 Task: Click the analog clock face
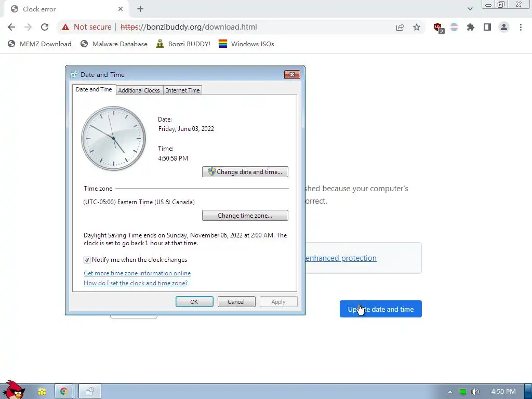pyautogui.click(x=114, y=138)
